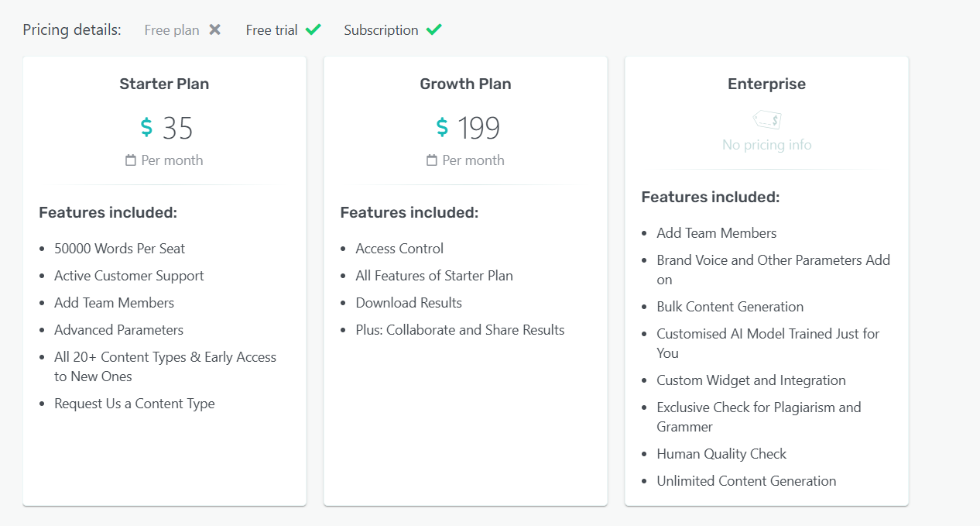Click the green checkmark beside Free trial

(x=313, y=29)
